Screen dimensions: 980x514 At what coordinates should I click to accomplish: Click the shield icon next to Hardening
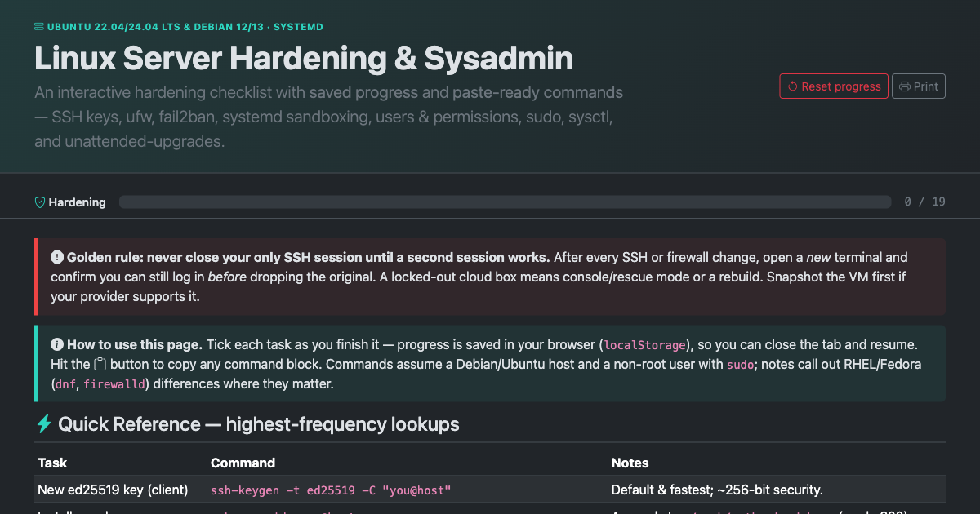click(40, 202)
